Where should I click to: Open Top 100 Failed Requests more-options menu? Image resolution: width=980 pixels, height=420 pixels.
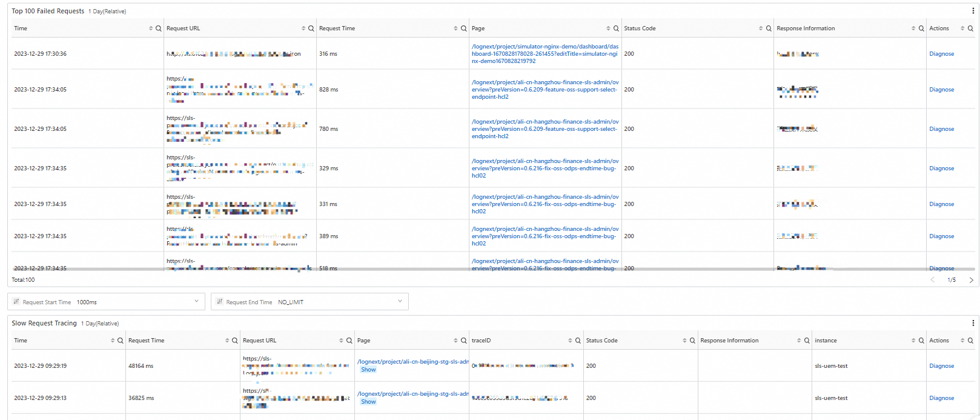(x=973, y=11)
